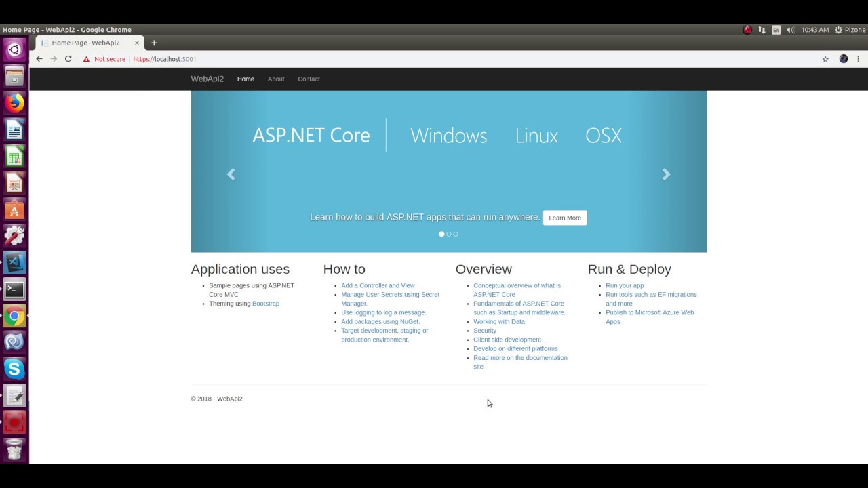This screenshot has width=868, height=488.
Task: Reload the page with refresh icon
Action: (68, 59)
